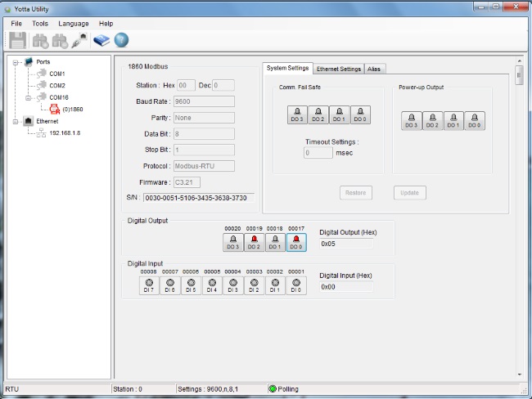Collapse the Ethernet tree node
The width and height of the screenshot is (532, 399).
click(16, 121)
